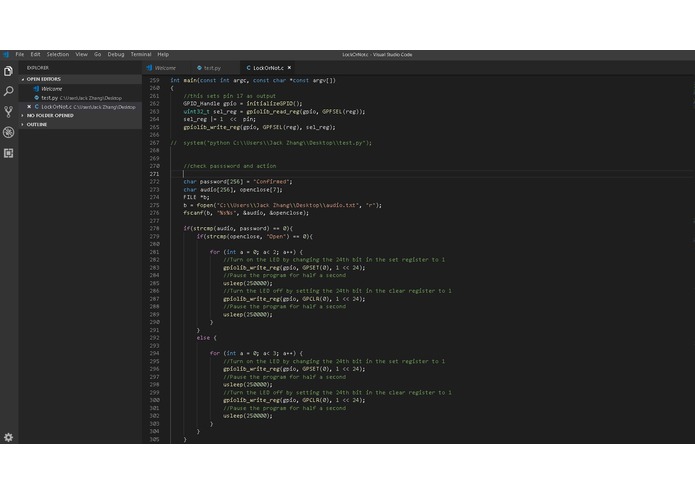Screen dimensions: 695x494
Task: Switch to the Welcome tab
Action: click(x=166, y=68)
